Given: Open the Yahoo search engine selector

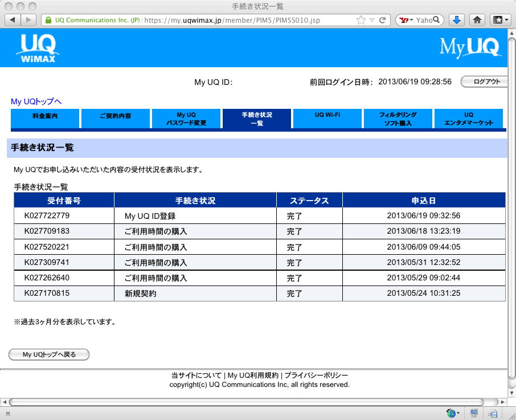Looking at the screenshot, I should (x=406, y=20).
